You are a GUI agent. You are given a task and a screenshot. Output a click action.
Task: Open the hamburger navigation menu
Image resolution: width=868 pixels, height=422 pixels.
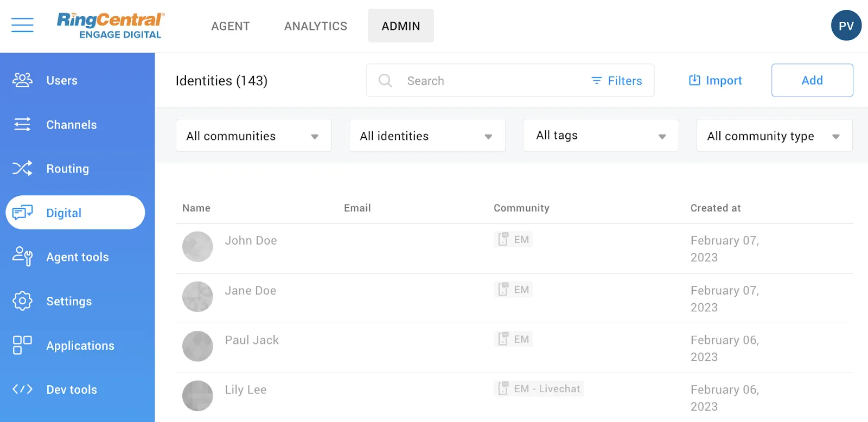(22, 25)
